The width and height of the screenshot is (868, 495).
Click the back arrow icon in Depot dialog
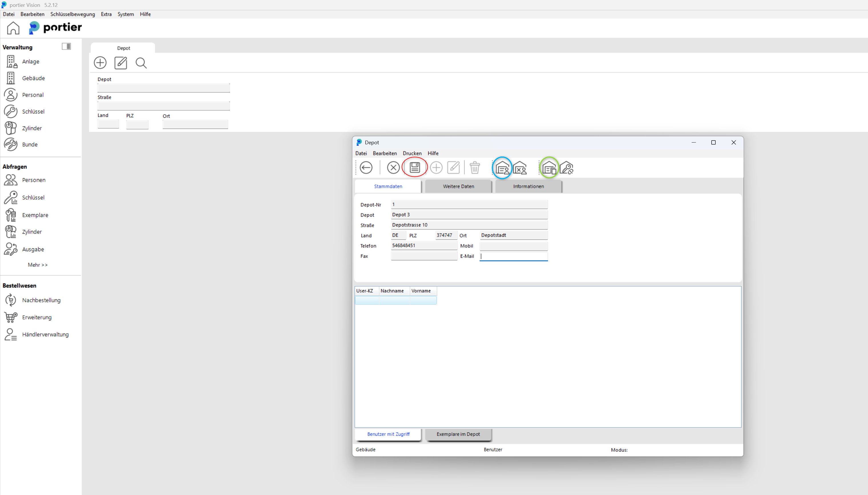tap(366, 168)
